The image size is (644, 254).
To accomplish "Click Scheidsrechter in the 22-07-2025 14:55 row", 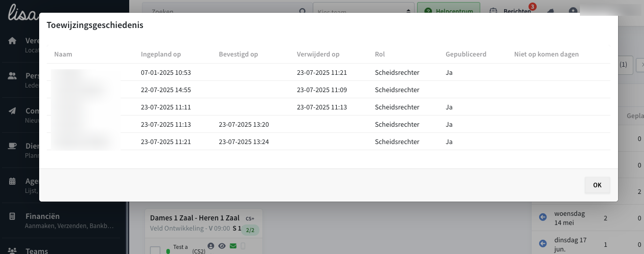I will [x=397, y=90].
